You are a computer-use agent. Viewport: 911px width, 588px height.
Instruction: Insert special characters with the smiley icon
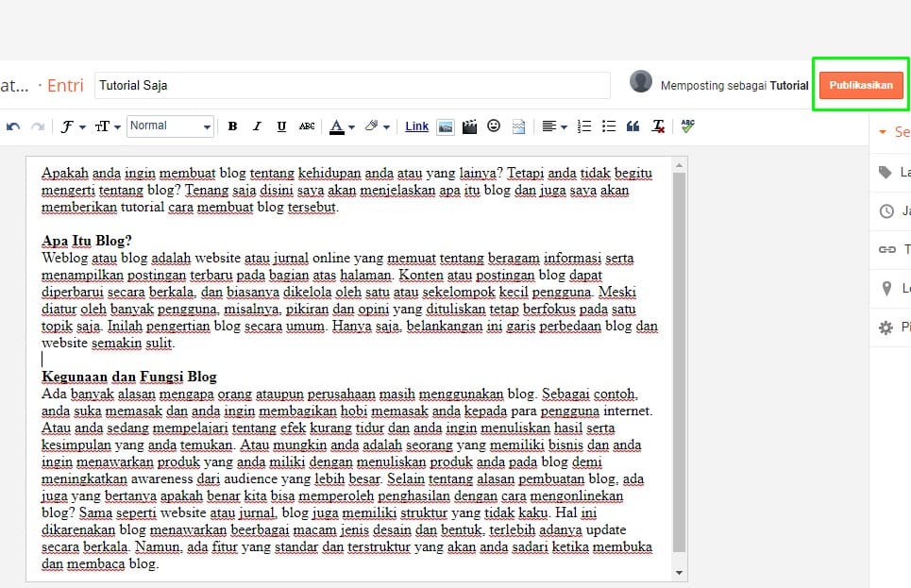[494, 126]
